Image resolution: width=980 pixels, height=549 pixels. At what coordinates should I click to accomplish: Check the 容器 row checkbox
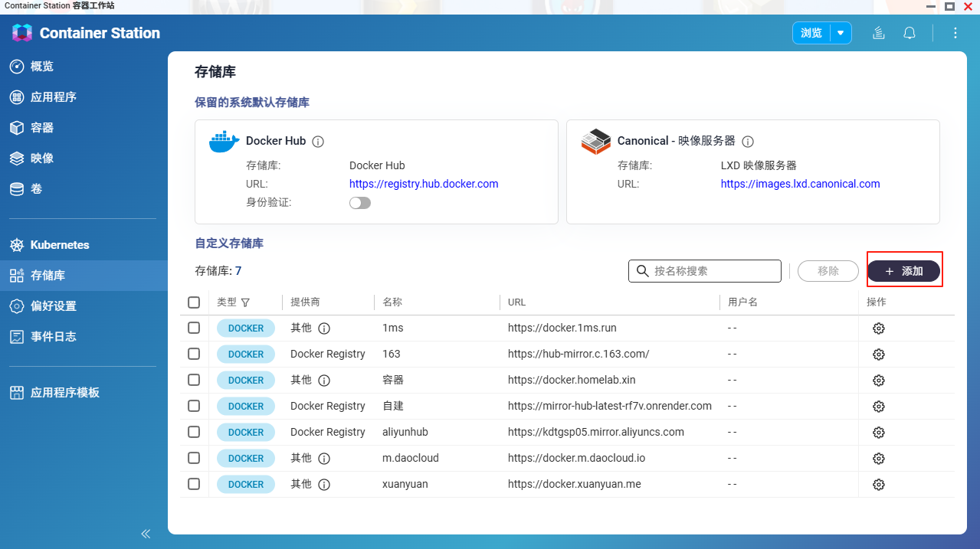[194, 380]
